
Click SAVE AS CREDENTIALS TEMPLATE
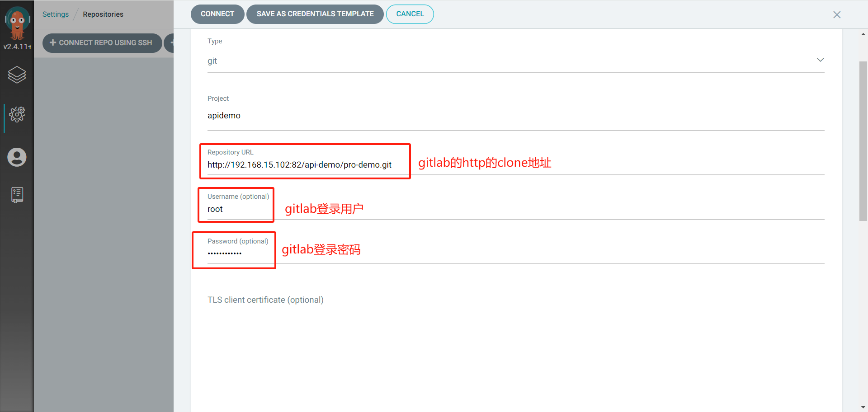tap(315, 14)
